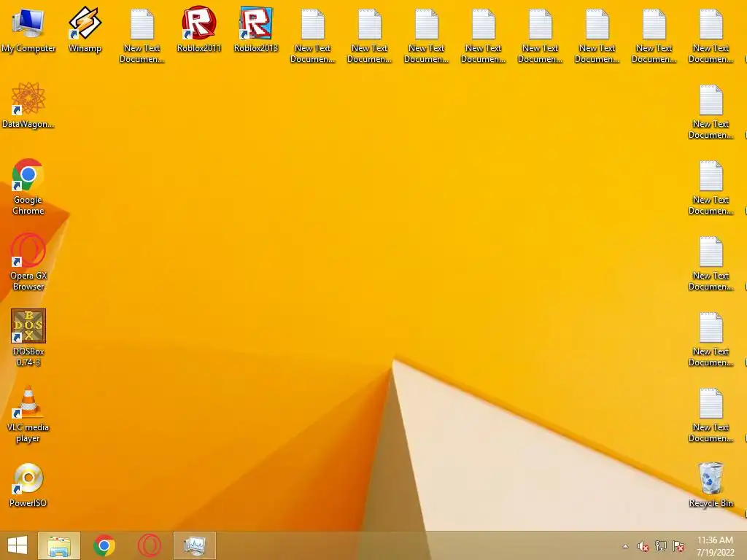Switch to the performance monitor taskbar app
The height and width of the screenshot is (560, 747).
[194, 545]
